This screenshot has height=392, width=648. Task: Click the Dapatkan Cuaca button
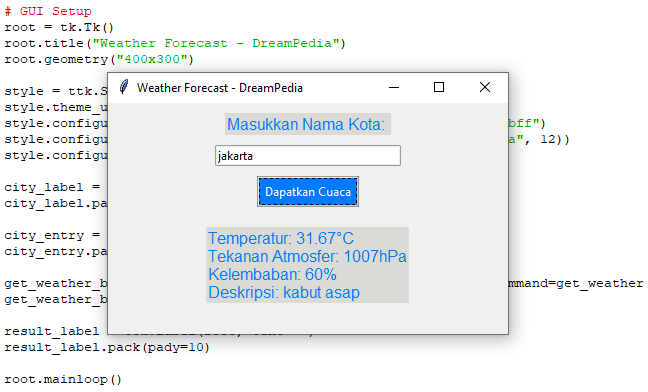click(308, 192)
